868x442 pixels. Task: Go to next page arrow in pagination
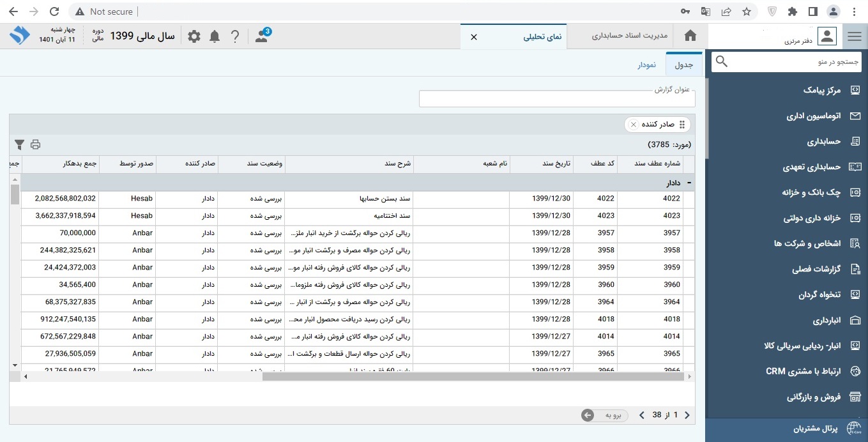641,415
